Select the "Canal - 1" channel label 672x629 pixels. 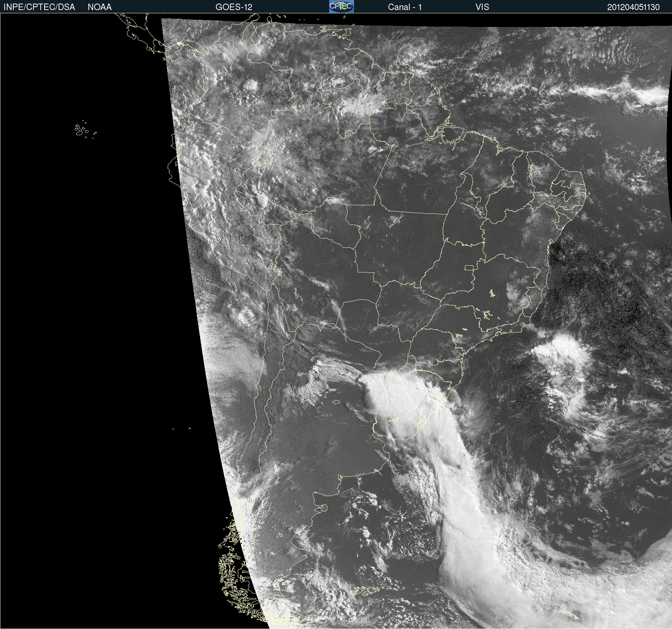(x=405, y=7)
